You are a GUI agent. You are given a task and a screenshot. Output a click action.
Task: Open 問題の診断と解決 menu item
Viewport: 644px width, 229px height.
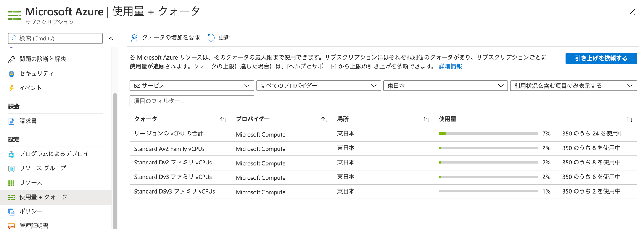(43, 59)
